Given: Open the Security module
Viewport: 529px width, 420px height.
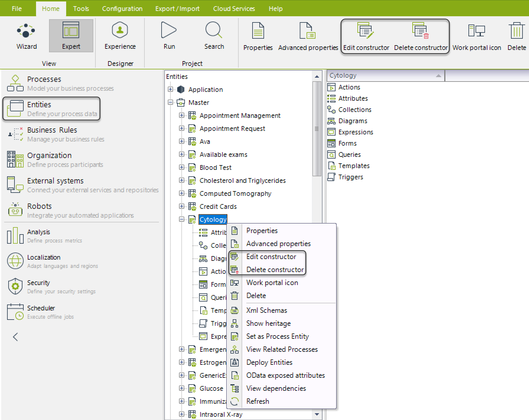Looking at the screenshot, I should [x=51, y=286].
